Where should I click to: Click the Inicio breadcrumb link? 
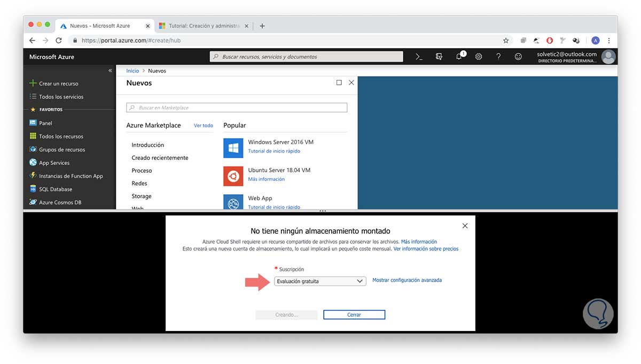tap(132, 70)
